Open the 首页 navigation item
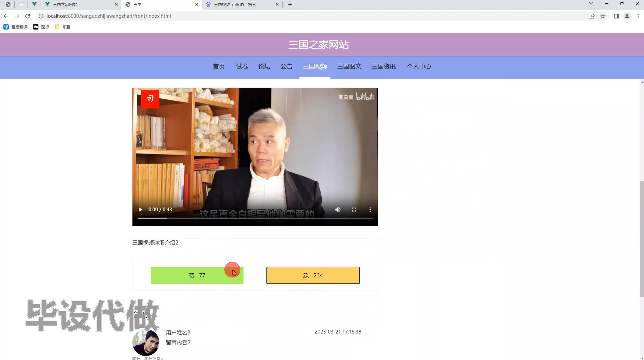This screenshot has height=360, width=644. [219, 66]
